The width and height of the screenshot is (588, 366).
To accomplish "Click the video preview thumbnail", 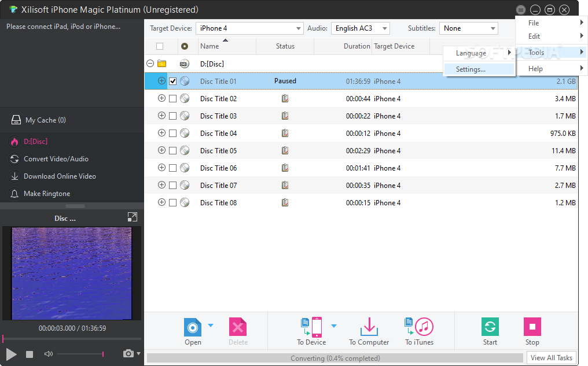I will pos(72,273).
